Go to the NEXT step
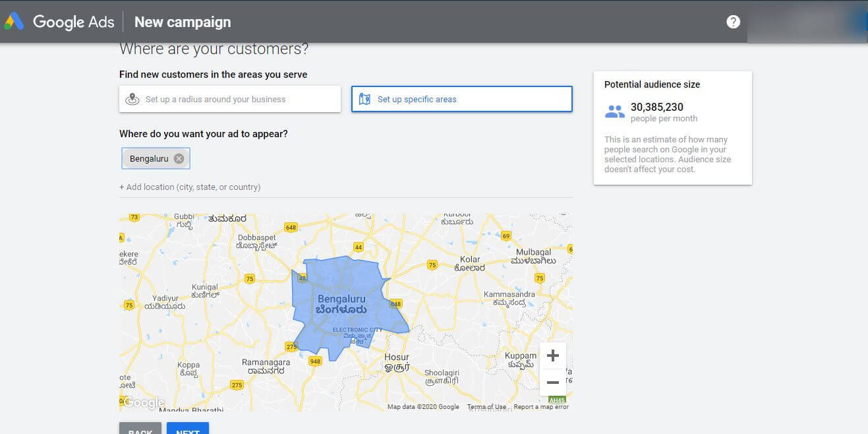The height and width of the screenshot is (434, 868). 188,429
